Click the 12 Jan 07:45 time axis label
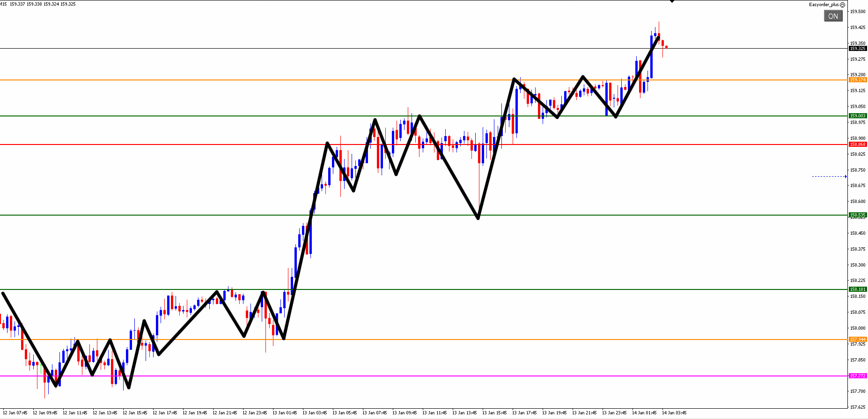Screen dimensions: 868x419 [15, 413]
